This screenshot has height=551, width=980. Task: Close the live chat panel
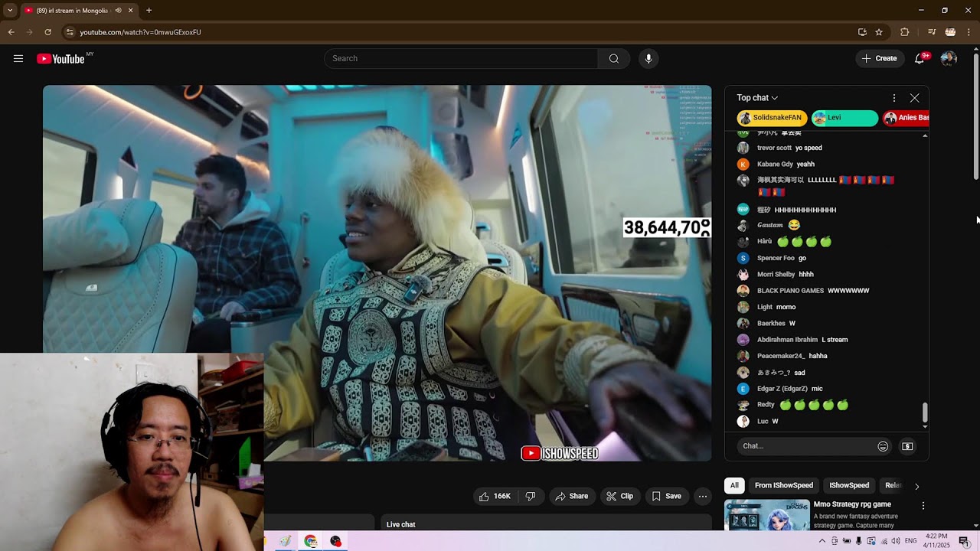(914, 98)
